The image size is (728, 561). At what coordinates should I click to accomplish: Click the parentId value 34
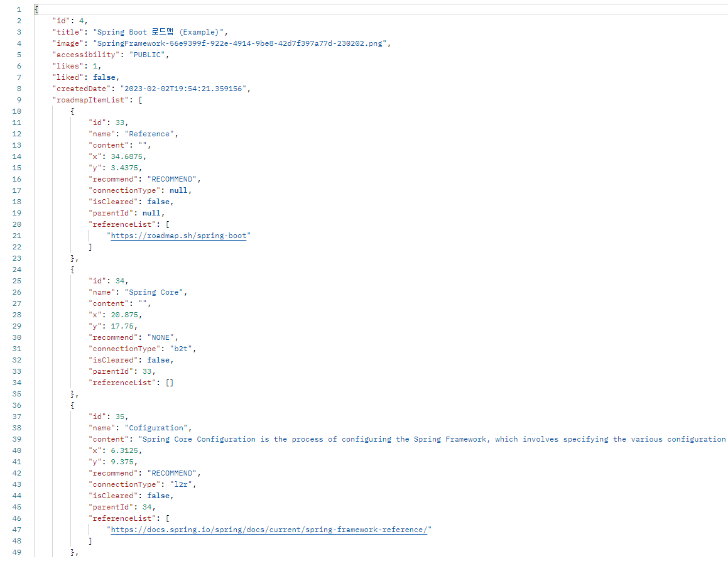(x=147, y=507)
